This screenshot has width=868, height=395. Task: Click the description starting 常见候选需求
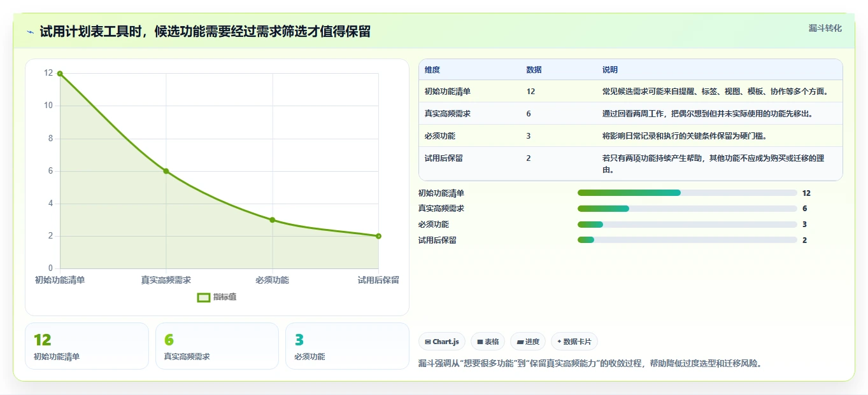(x=716, y=92)
